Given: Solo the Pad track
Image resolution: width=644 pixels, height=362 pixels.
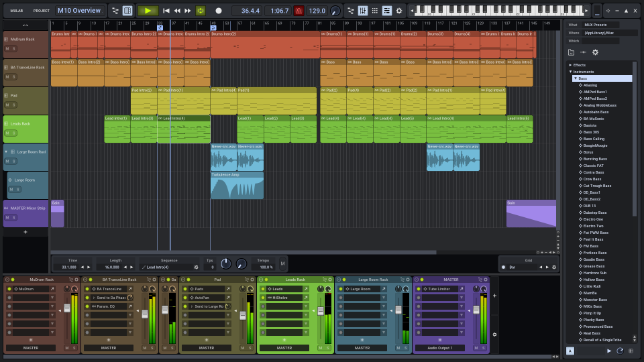Looking at the screenshot, I should 14,105.
